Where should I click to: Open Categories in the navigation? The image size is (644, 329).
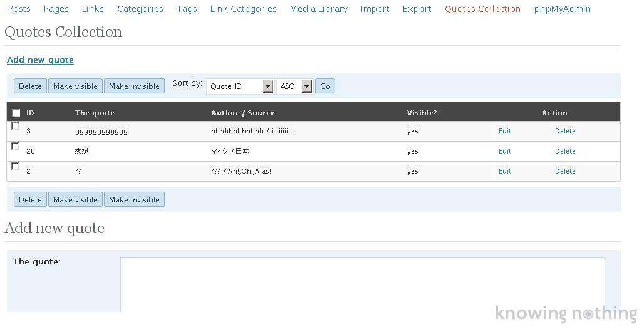pyautogui.click(x=140, y=9)
